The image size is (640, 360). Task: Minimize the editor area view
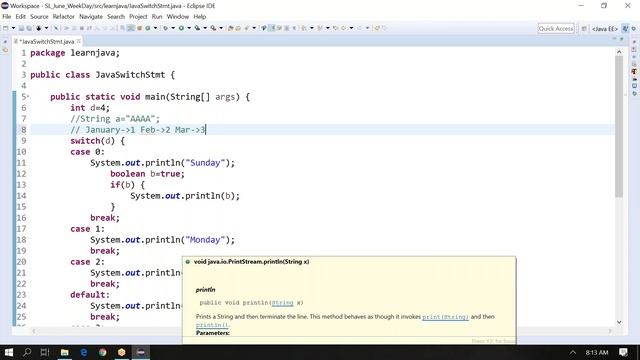coord(614,38)
